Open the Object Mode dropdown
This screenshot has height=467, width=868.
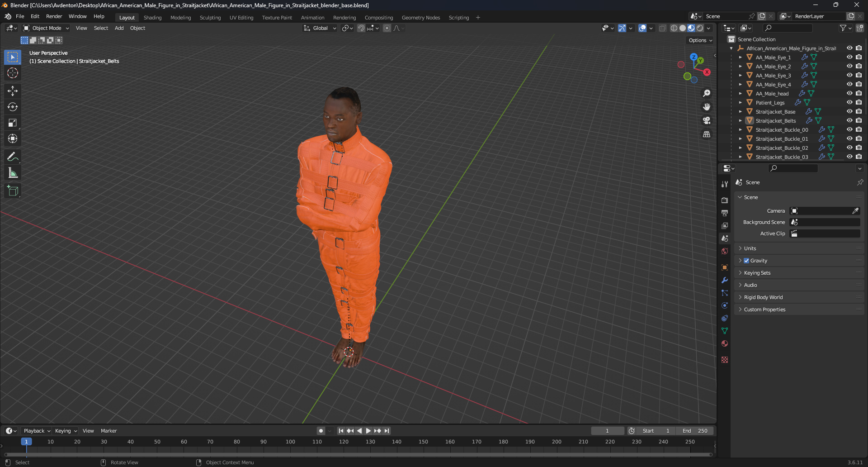click(46, 28)
